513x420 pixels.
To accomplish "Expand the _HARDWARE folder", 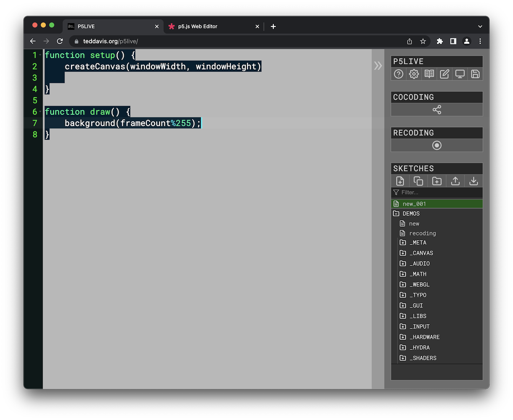I will pos(403,337).
